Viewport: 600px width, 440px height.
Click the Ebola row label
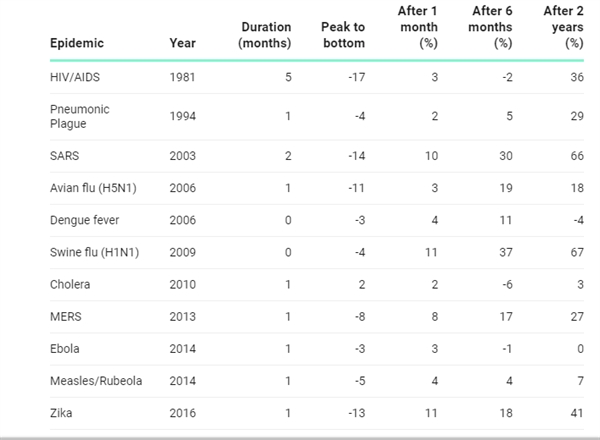tap(65, 349)
